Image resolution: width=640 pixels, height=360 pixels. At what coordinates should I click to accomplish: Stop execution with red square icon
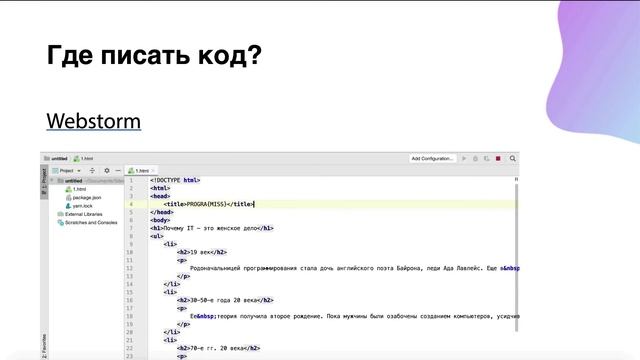(x=498, y=158)
